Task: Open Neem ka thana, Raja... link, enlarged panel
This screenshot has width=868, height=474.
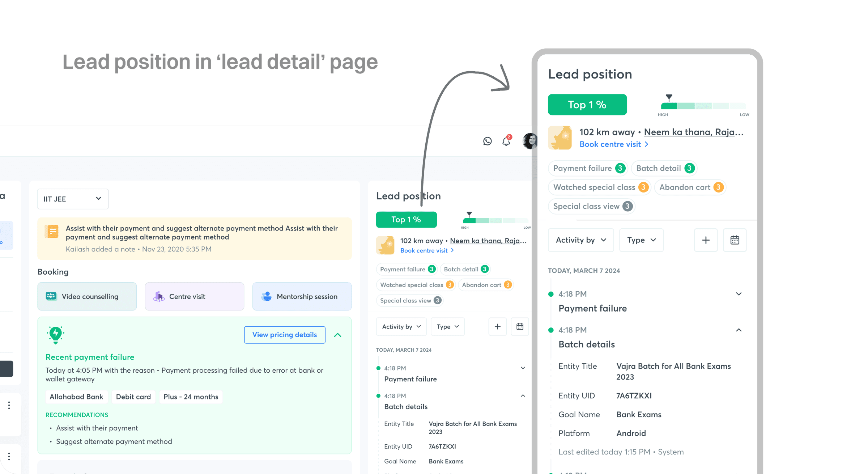Action: pos(693,132)
